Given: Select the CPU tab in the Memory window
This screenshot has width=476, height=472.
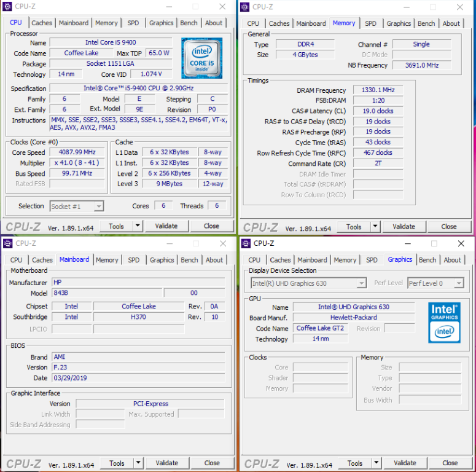Looking at the screenshot, I should pos(253,24).
